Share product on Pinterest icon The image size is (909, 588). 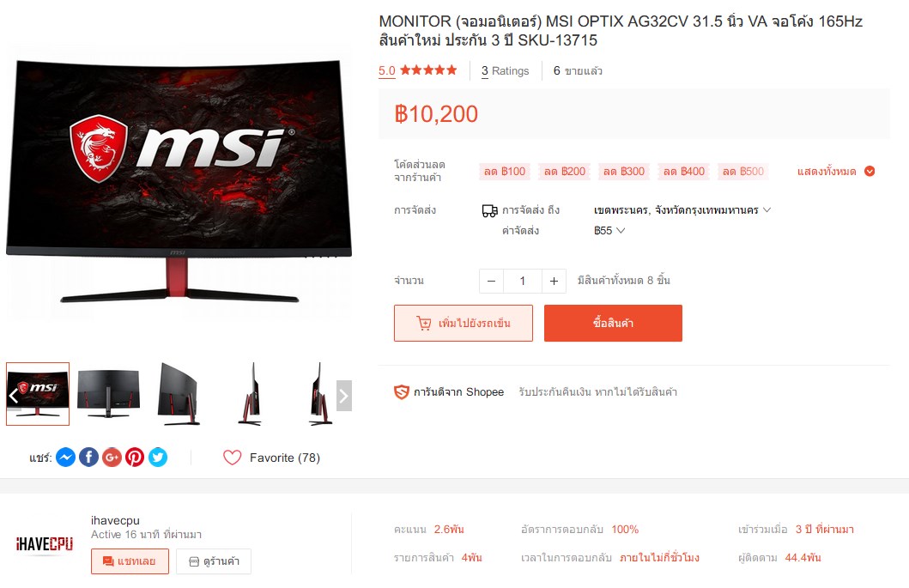135,458
